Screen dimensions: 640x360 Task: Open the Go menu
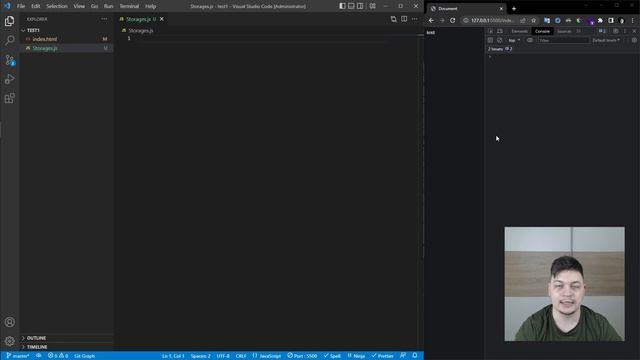pyautogui.click(x=94, y=6)
